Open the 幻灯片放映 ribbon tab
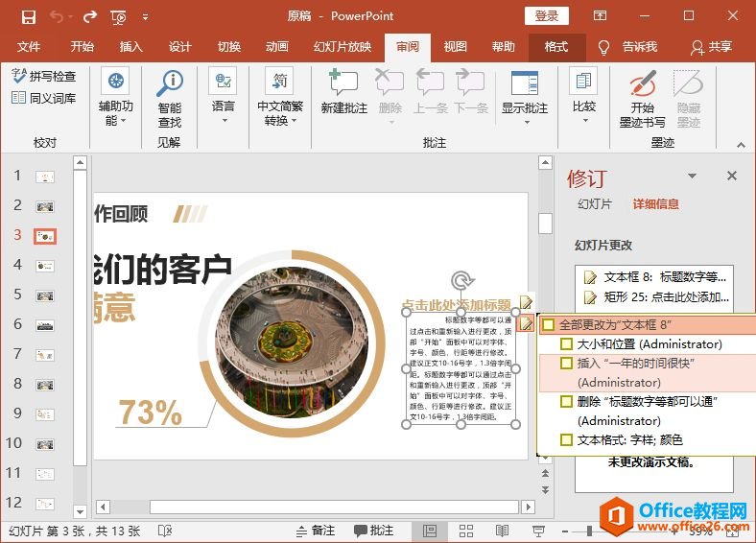This screenshot has height=543, width=756. coord(342,47)
